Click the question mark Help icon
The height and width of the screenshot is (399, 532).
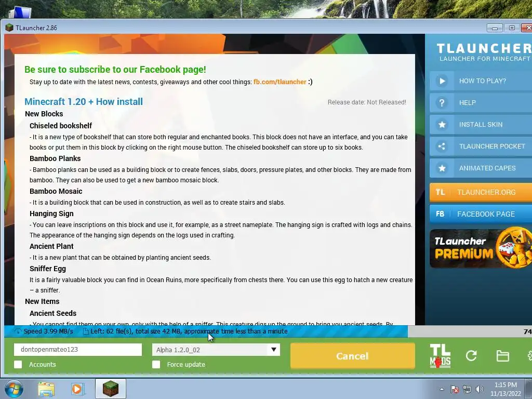(442, 102)
